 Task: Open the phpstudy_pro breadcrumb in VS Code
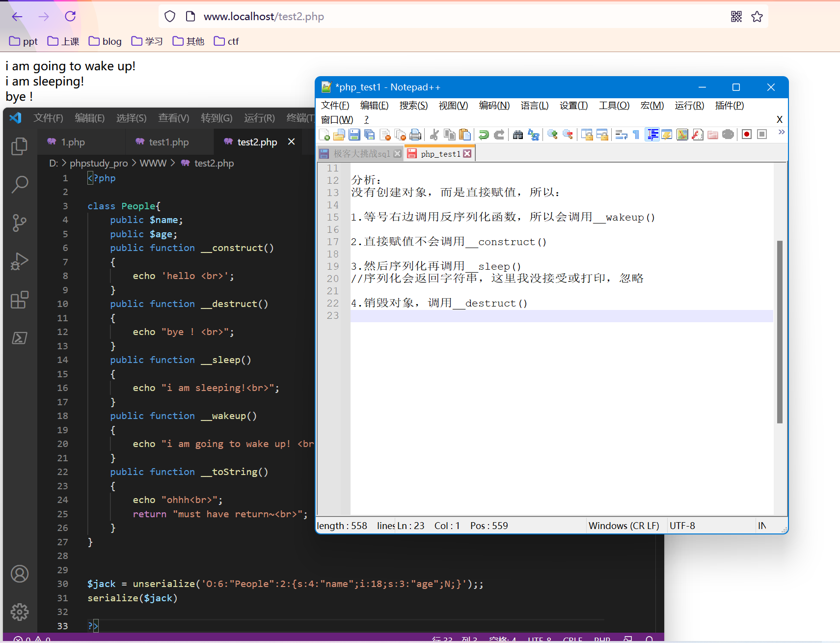tap(99, 163)
